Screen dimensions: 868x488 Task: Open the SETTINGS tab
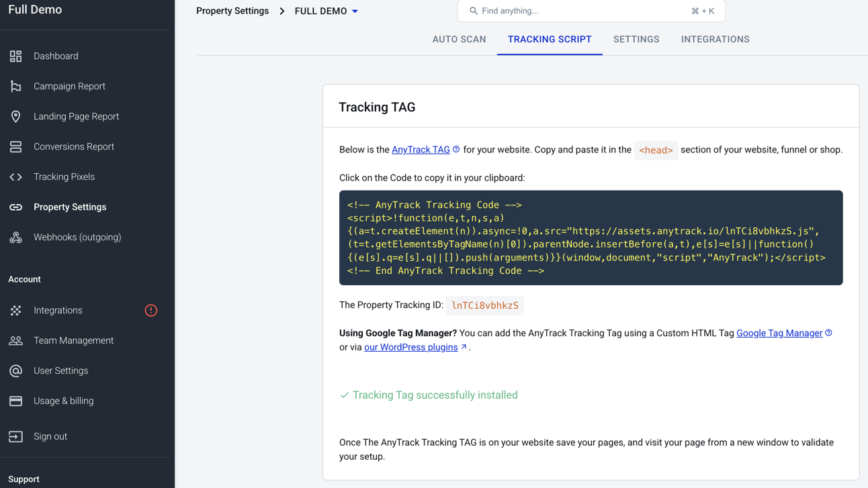[x=636, y=40]
